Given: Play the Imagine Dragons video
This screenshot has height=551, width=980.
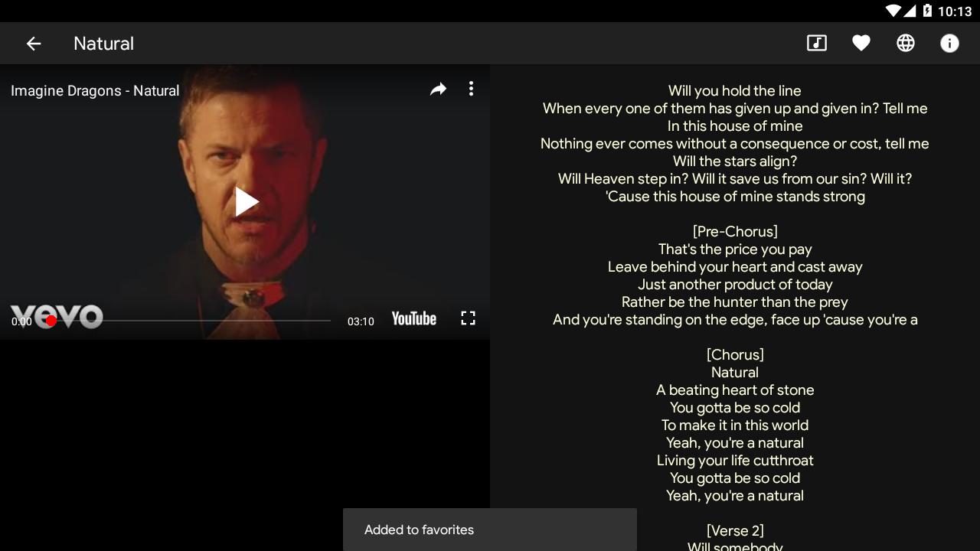Looking at the screenshot, I should [246, 202].
